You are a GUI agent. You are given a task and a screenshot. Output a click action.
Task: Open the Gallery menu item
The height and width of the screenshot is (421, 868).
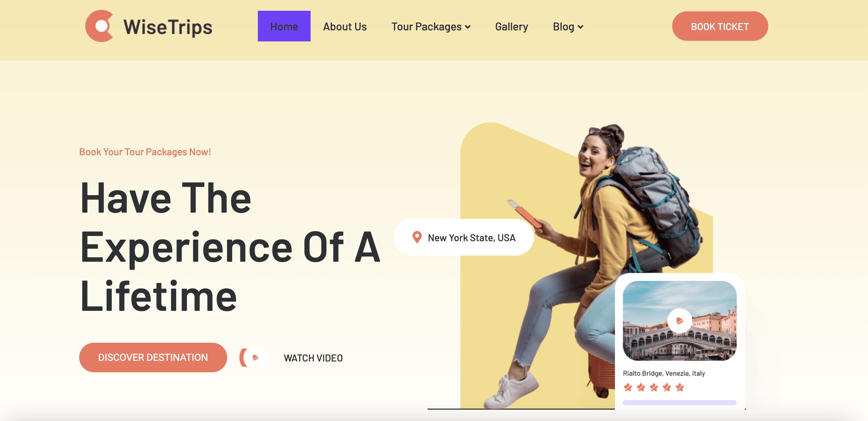click(x=511, y=26)
